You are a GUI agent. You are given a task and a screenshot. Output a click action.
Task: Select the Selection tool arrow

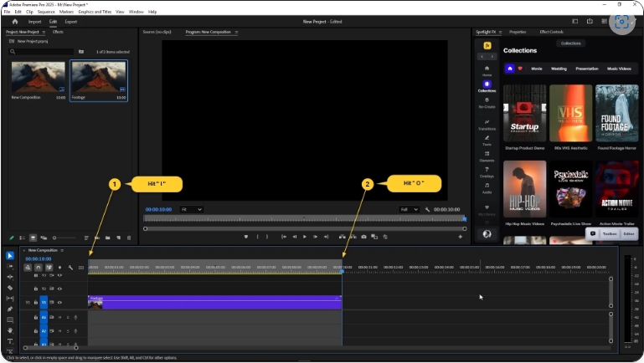click(x=10, y=256)
